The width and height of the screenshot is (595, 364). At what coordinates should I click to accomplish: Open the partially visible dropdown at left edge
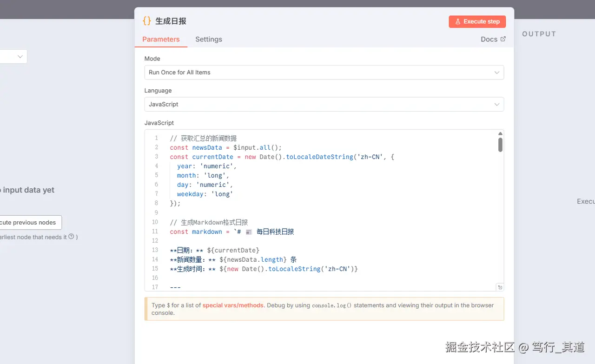(x=14, y=57)
